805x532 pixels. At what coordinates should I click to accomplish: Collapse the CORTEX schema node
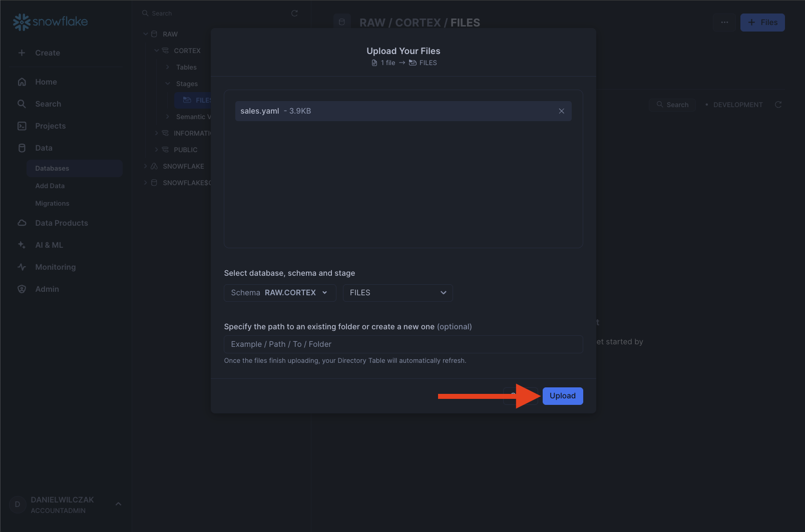tap(157, 51)
